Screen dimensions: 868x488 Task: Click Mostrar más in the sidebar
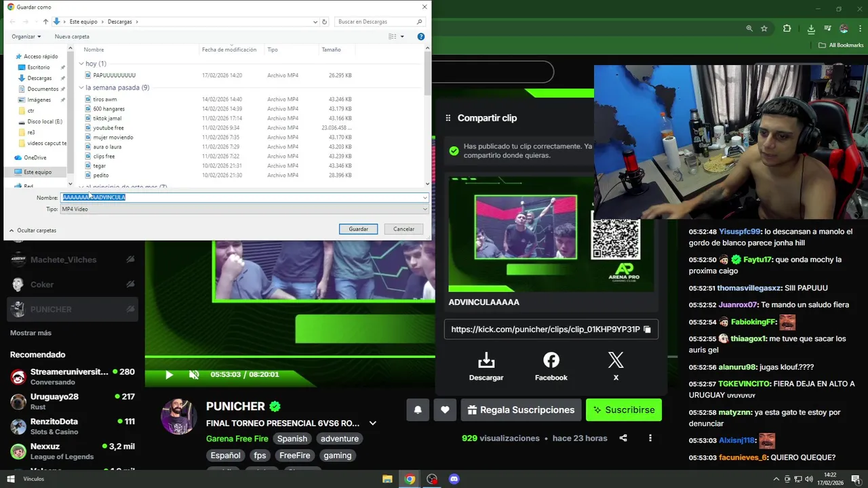point(31,333)
